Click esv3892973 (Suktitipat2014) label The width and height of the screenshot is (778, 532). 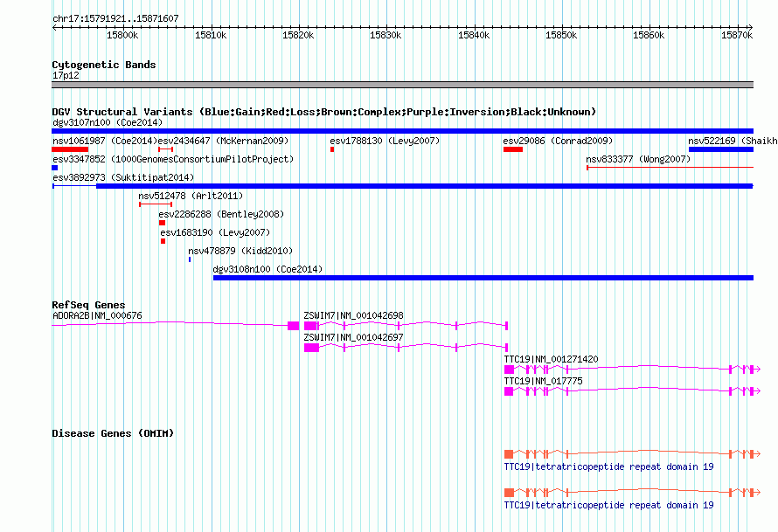coord(123,177)
